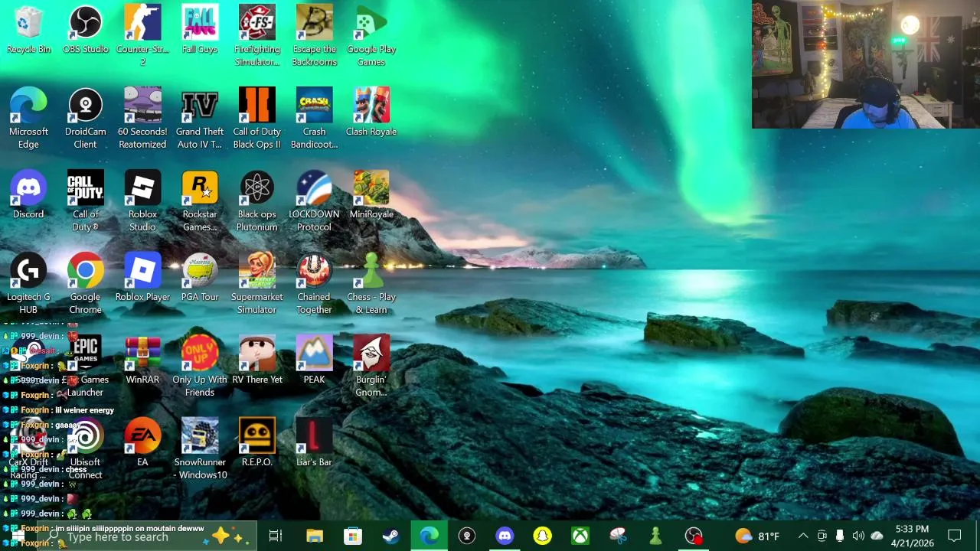The image size is (980, 551).
Task: Select the EA desktop shortcut
Action: [142, 444]
